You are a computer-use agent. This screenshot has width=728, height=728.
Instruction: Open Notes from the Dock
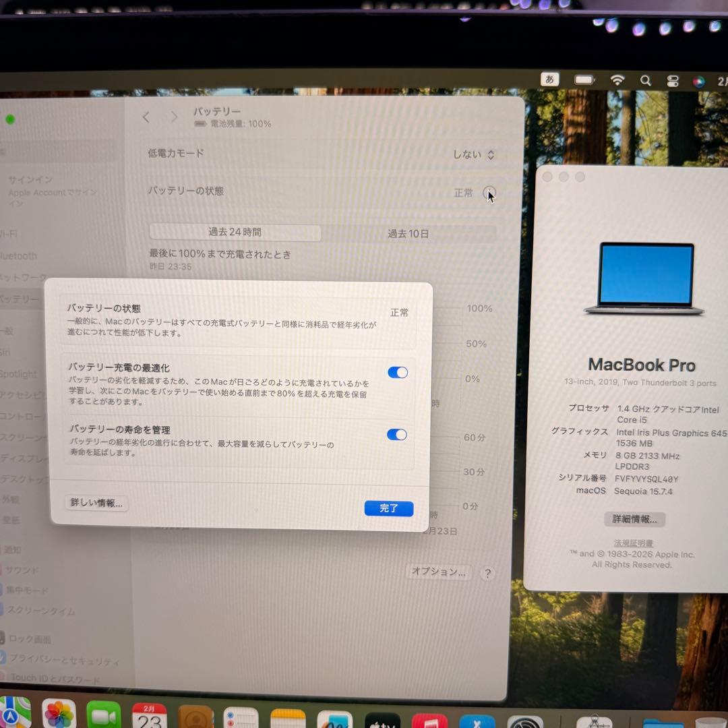coord(288,719)
